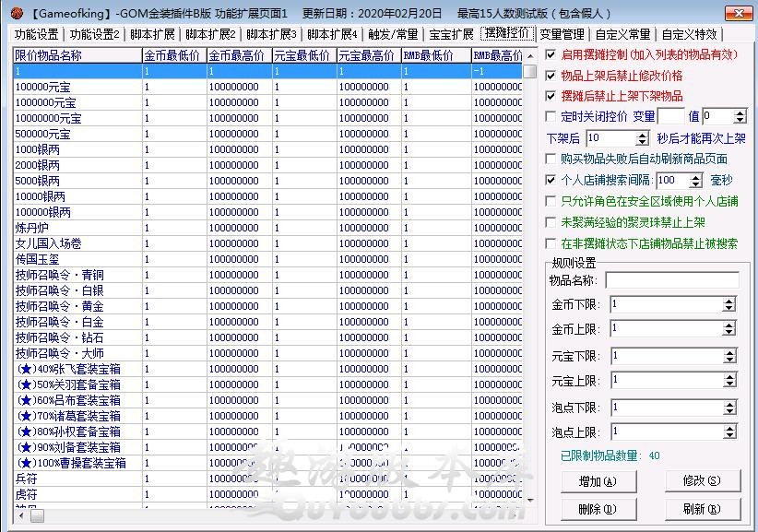Open the 自定义特效 tab
Viewport: 758px width, 532px height.
(689, 34)
